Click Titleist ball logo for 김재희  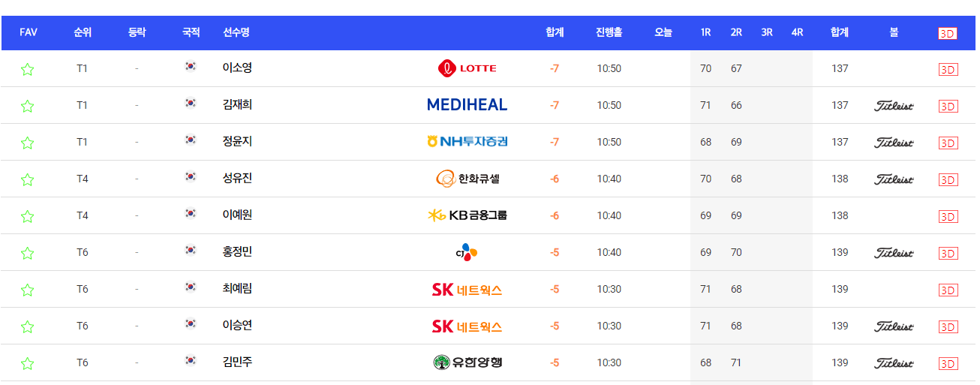click(894, 106)
